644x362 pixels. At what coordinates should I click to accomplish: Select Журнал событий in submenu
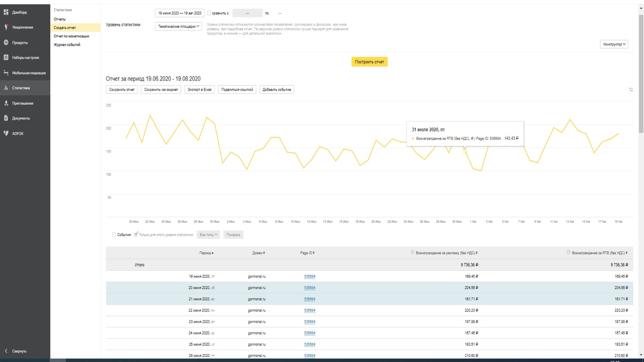coord(67,45)
